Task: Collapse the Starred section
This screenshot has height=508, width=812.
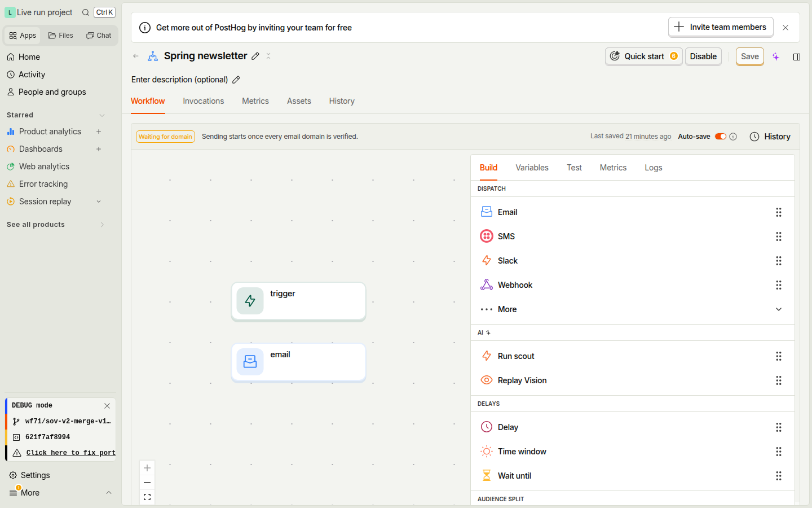Action: (102, 115)
